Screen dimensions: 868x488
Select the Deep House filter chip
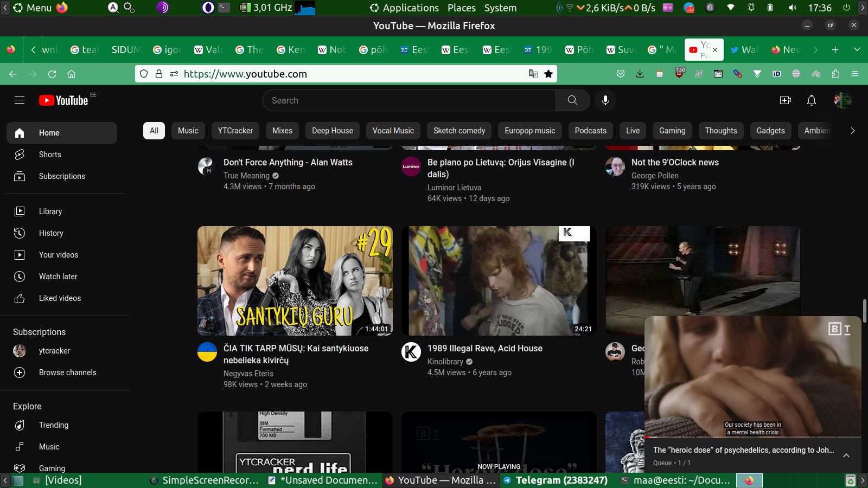(x=332, y=131)
